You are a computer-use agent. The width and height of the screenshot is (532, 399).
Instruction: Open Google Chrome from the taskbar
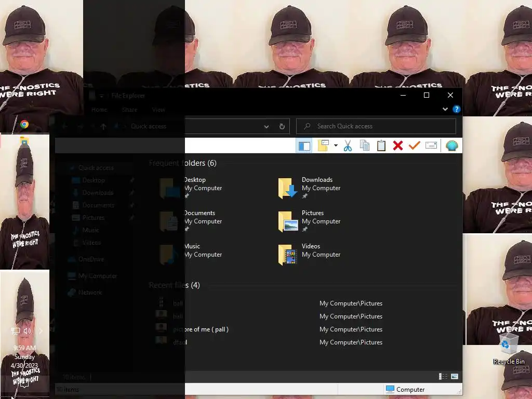[24, 124]
